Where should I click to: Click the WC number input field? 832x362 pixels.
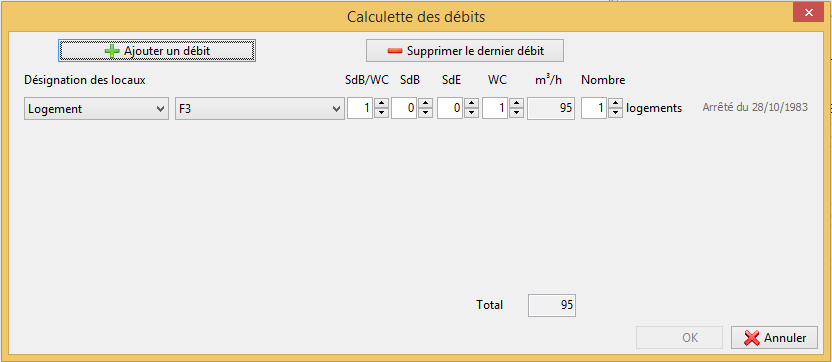[496, 108]
